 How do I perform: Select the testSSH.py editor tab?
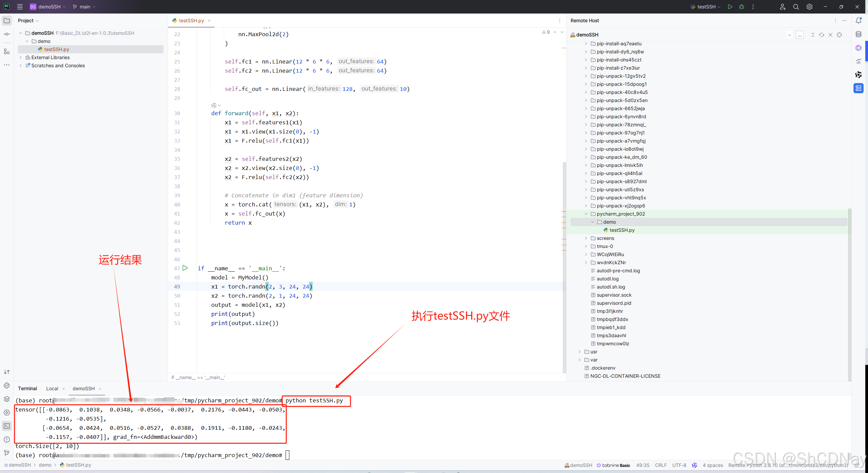coord(191,21)
